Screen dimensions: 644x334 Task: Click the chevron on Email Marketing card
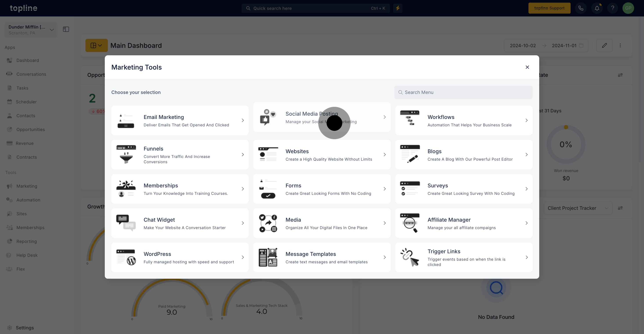point(242,120)
